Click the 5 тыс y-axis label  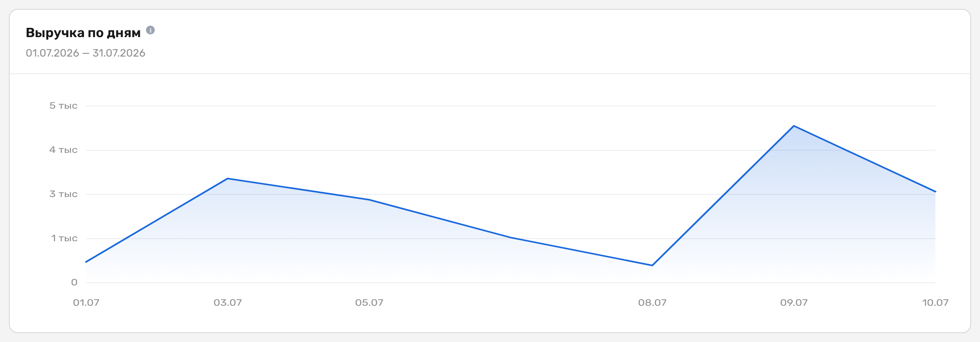pos(63,106)
